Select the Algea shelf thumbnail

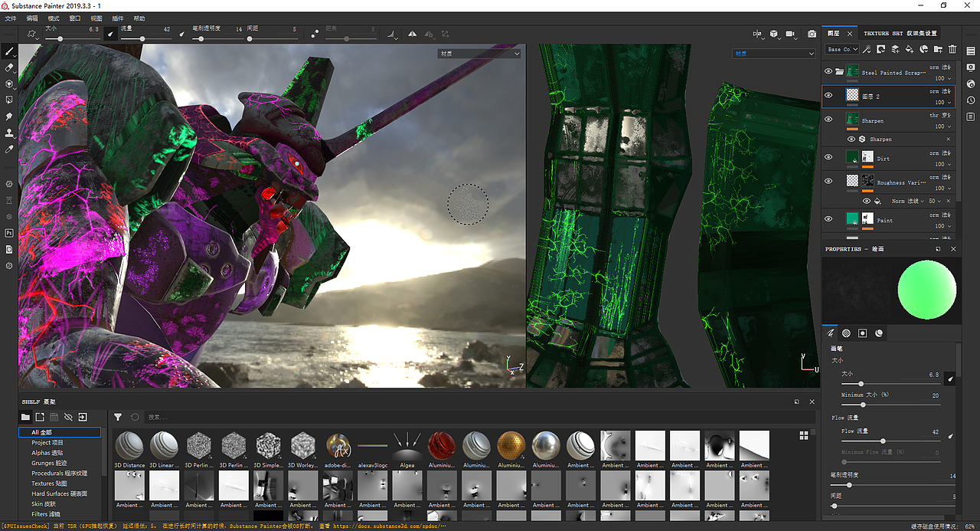coord(407,449)
